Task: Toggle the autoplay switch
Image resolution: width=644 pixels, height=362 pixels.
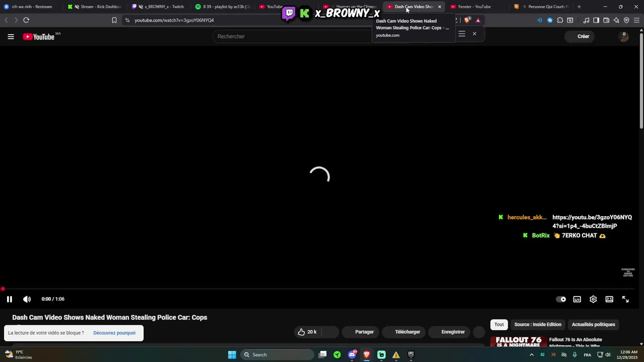Action: (561, 299)
